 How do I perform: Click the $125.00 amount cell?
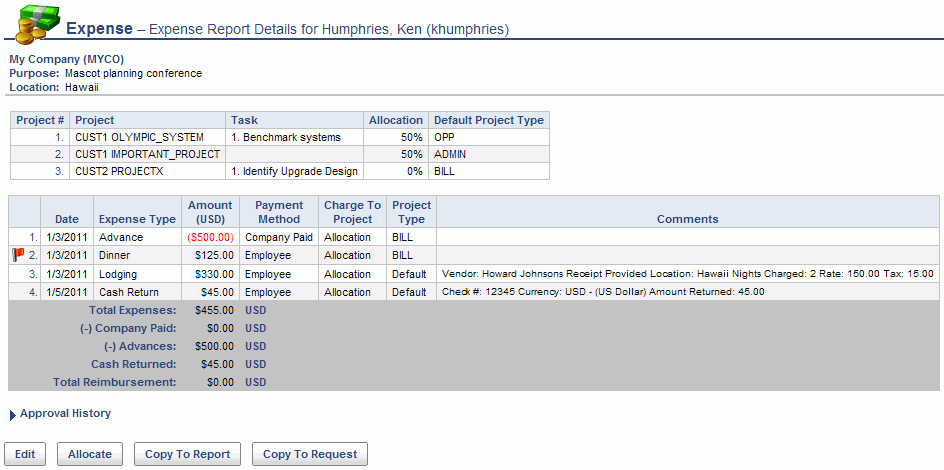(x=210, y=255)
